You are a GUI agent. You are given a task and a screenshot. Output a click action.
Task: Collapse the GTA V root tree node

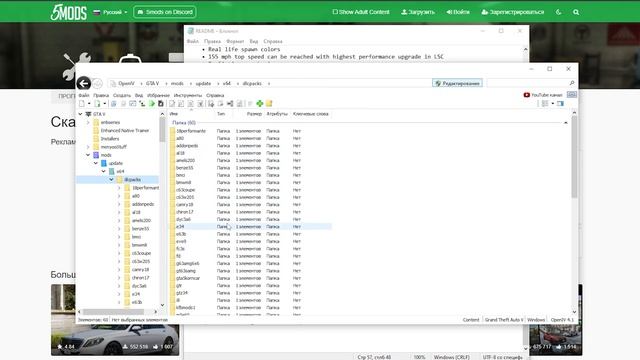[80, 114]
